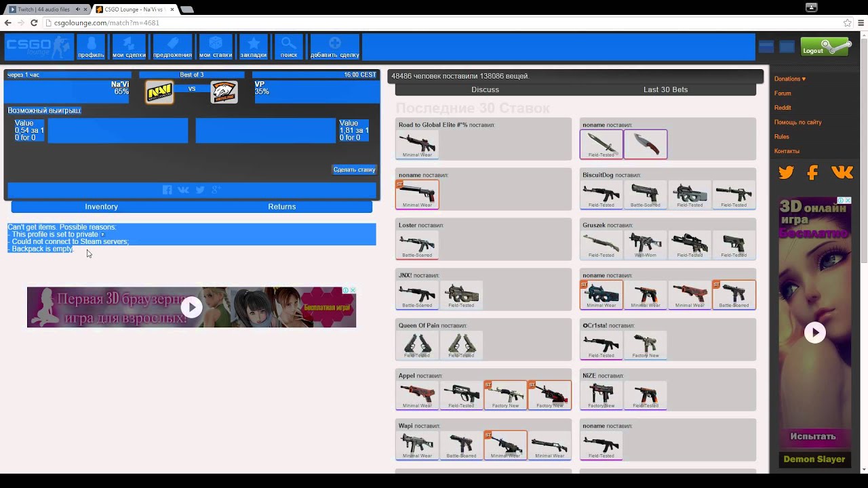Open the предложения tag icon

[x=172, y=46]
